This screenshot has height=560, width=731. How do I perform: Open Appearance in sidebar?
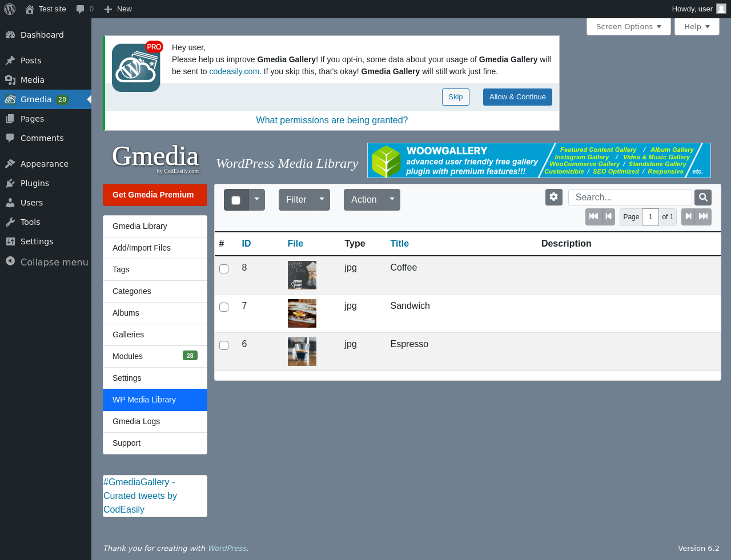tap(46, 164)
